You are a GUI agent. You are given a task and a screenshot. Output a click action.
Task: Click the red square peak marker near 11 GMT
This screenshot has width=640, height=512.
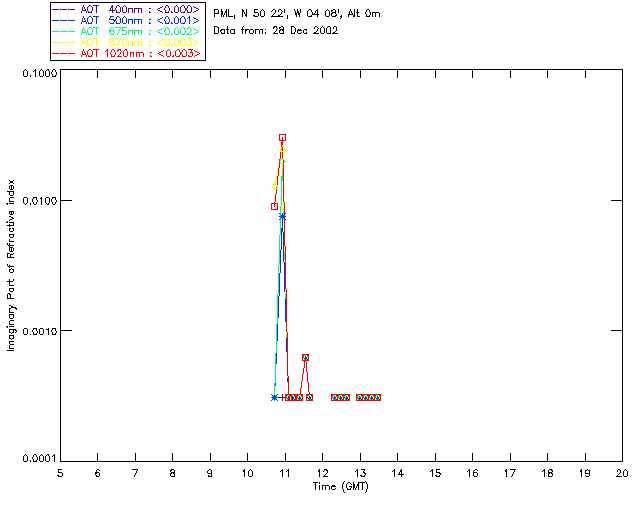pyautogui.click(x=282, y=138)
